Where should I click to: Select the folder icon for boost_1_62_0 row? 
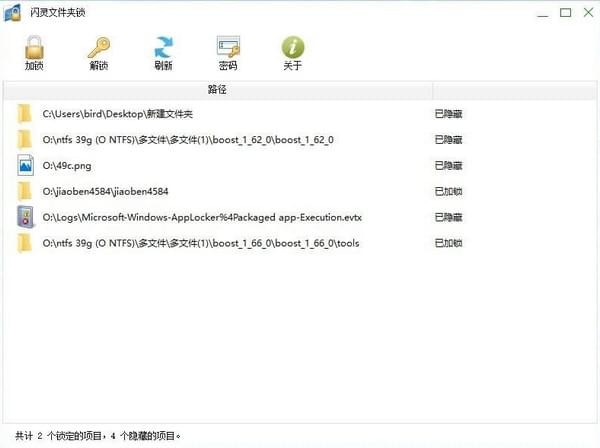tap(25, 140)
